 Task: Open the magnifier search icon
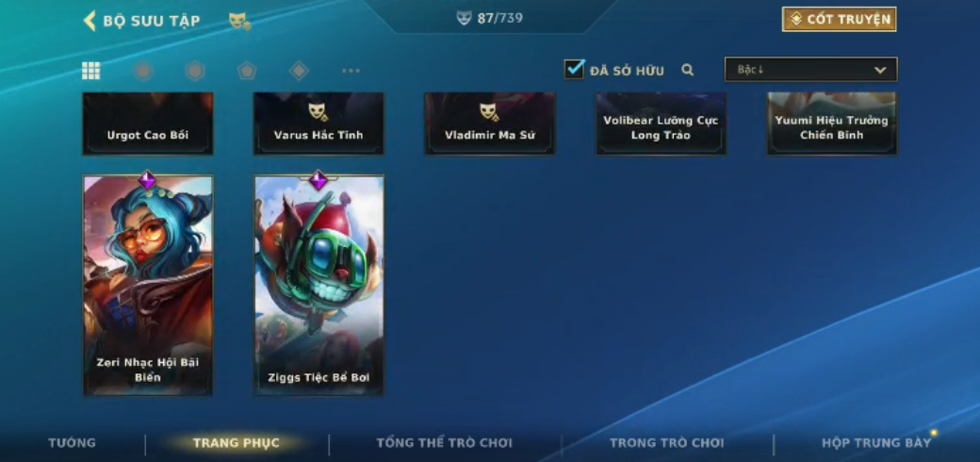click(x=688, y=70)
